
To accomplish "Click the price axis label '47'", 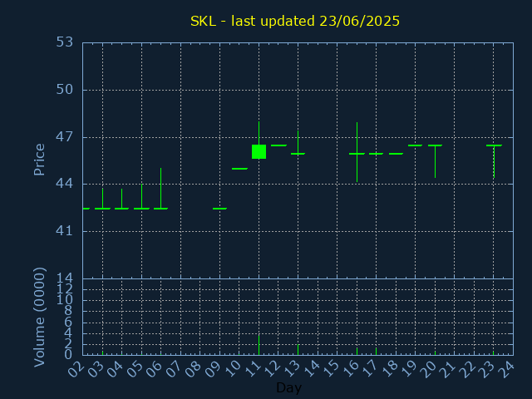I will pyautogui.click(x=65, y=137).
